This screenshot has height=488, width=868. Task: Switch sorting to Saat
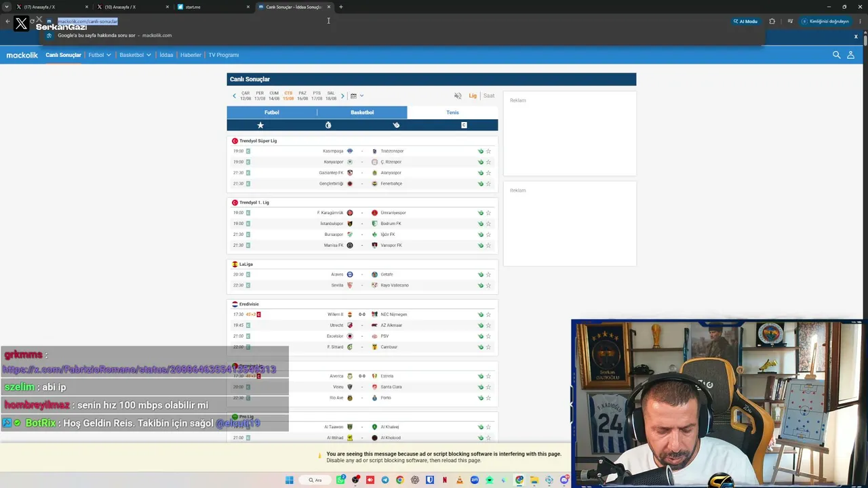(489, 96)
